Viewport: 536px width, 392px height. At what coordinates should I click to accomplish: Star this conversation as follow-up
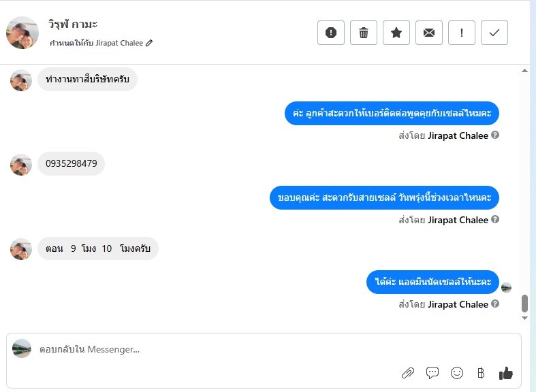[396, 33]
